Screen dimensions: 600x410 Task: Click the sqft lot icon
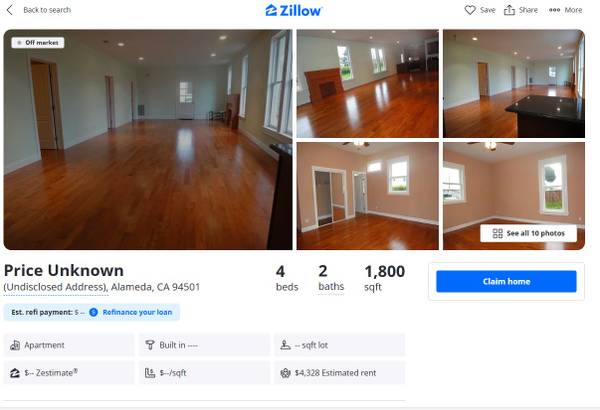pos(285,345)
